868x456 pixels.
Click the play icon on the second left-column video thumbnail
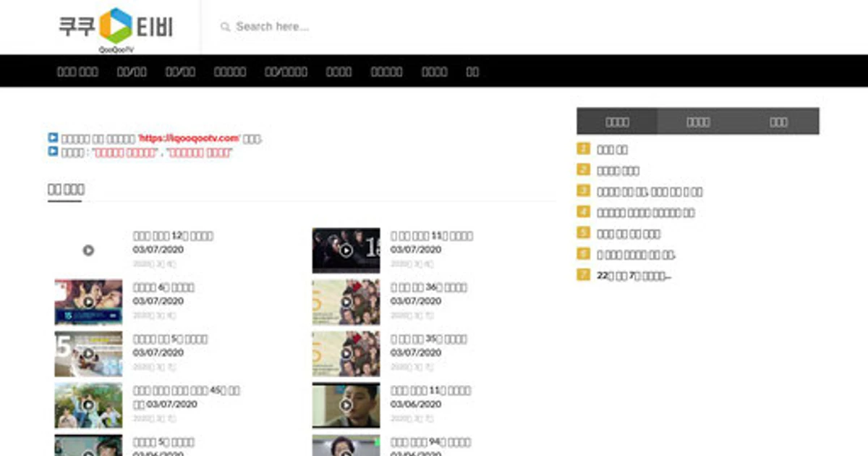coord(88,302)
